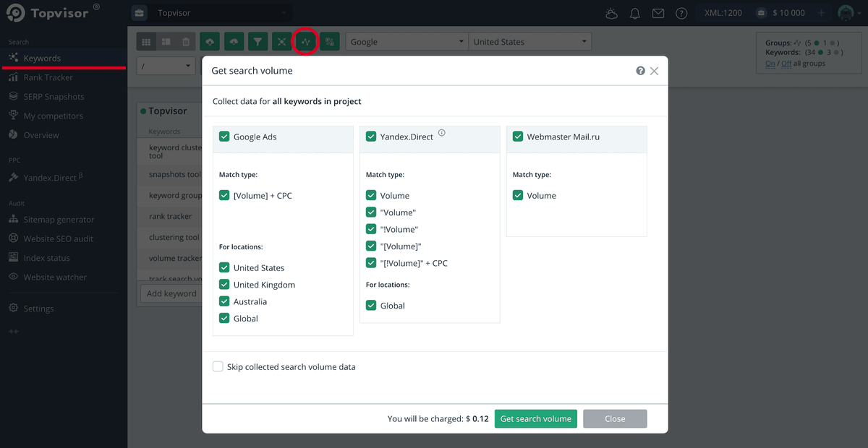
Task: Toggle the "!Volume" match type checkbox
Action: [x=371, y=229]
